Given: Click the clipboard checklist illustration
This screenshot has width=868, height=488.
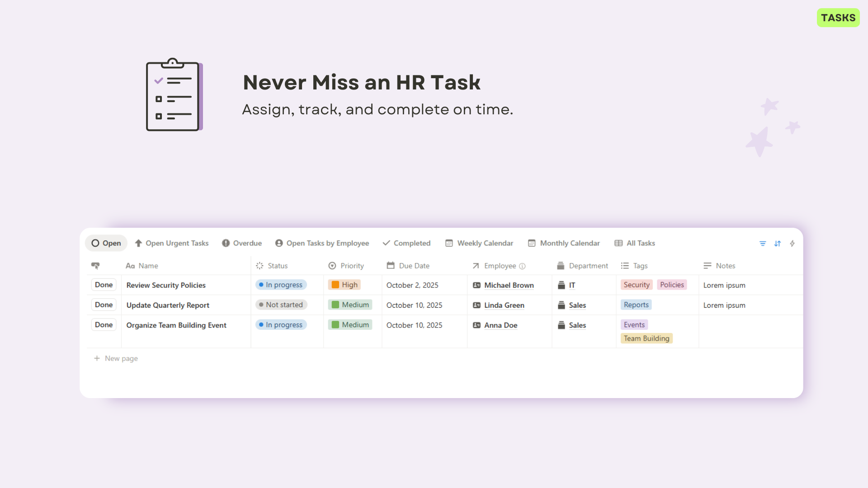Looking at the screenshot, I should point(174,95).
